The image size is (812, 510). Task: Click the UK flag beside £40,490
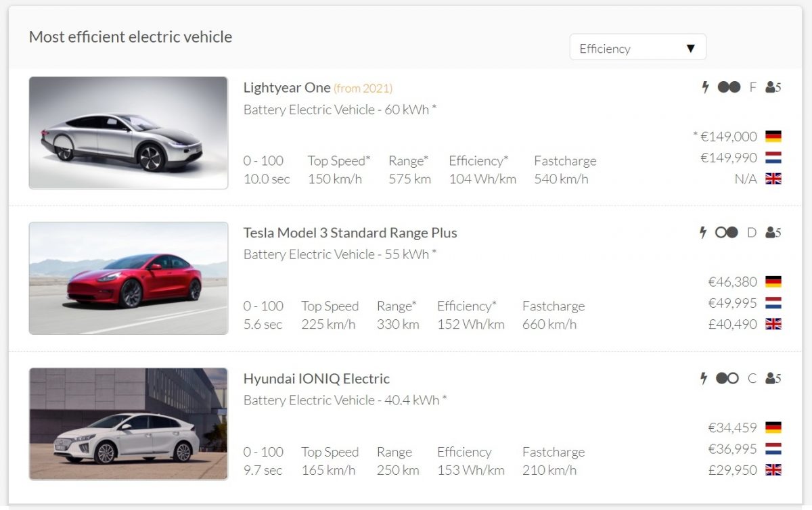point(773,325)
